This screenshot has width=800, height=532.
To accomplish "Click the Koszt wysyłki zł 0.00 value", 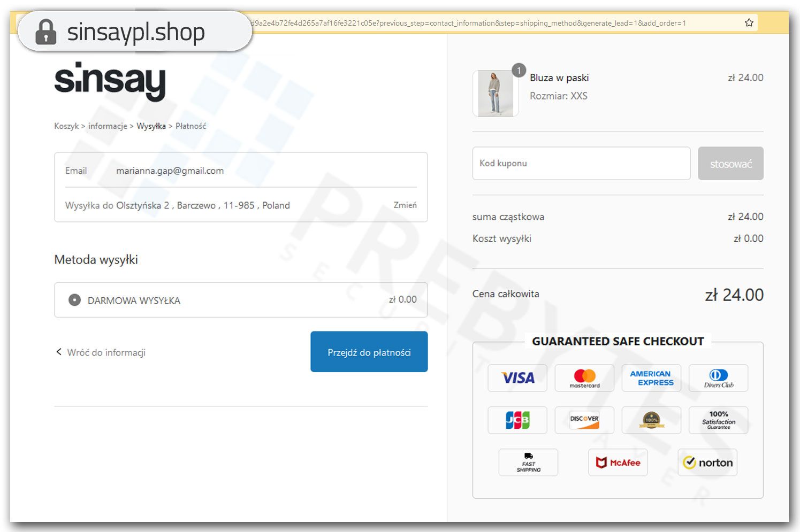I will [748, 238].
